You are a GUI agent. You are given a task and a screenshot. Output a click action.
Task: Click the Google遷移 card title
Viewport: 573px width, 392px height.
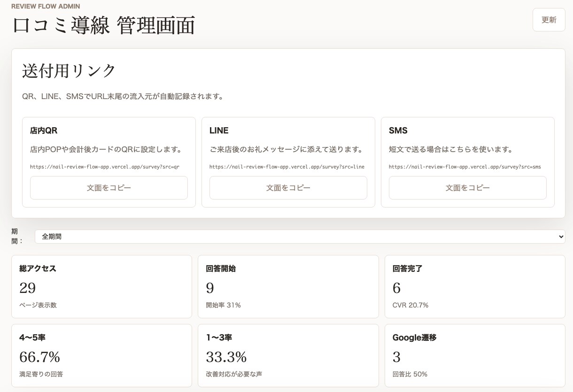coord(414,338)
